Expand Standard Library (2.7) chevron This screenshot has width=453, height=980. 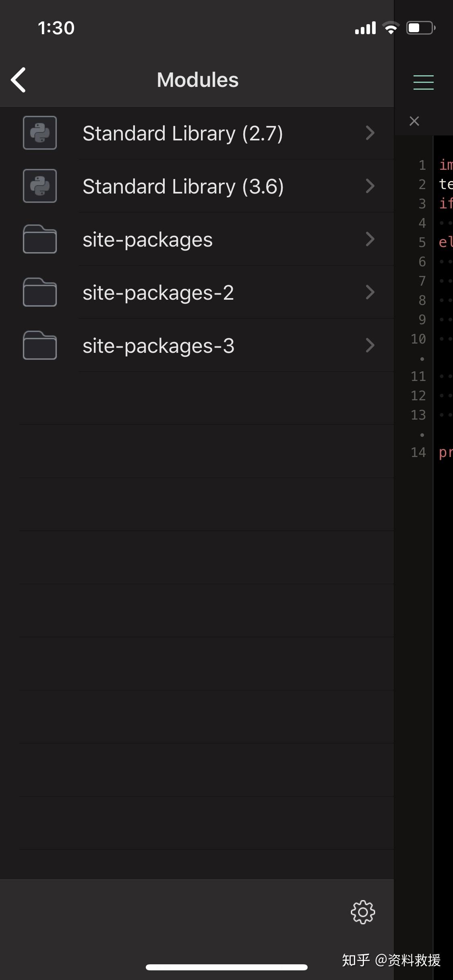(x=370, y=133)
